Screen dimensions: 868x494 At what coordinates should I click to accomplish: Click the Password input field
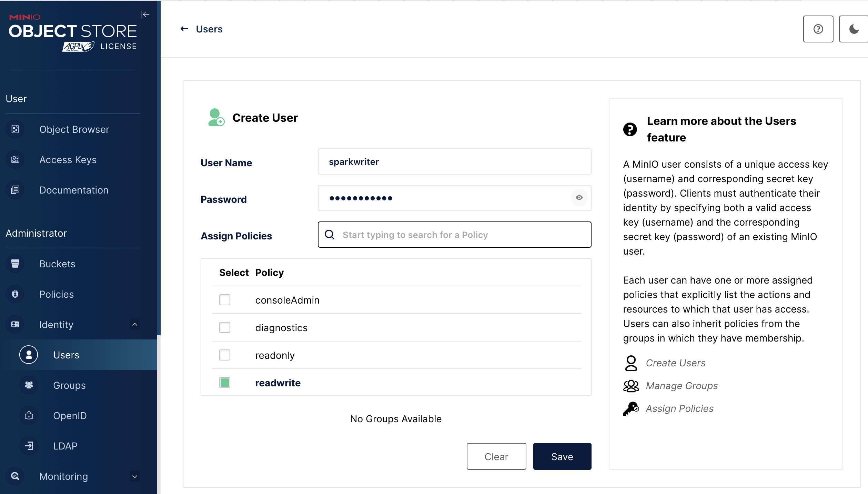[454, 198]
